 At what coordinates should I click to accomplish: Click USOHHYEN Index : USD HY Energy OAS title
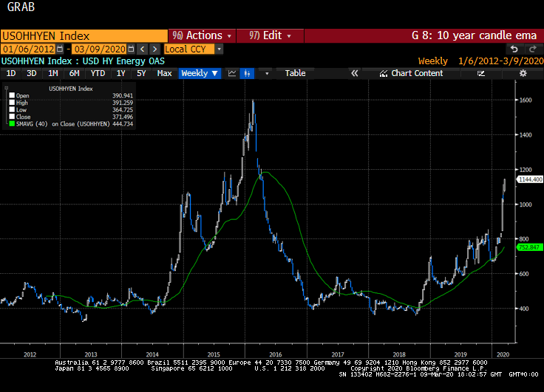(83, 61)
